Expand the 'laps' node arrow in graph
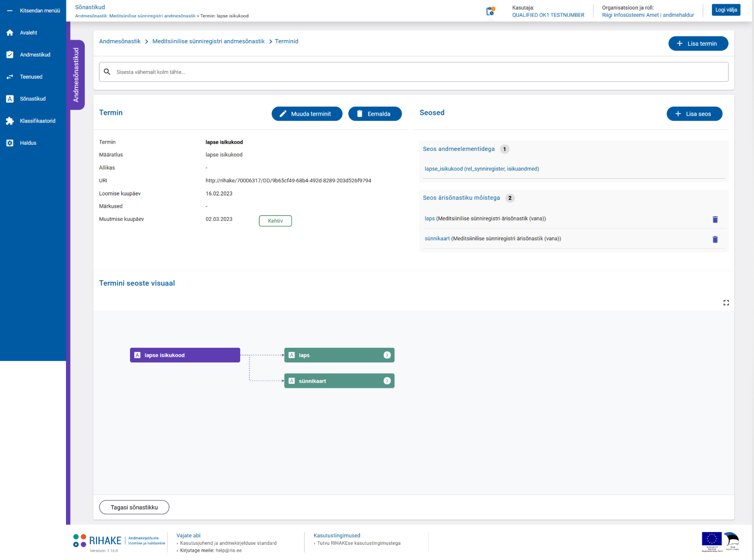The width and height of the screenshot is (754, 560). pyautogui.click(x=387, y=355)
